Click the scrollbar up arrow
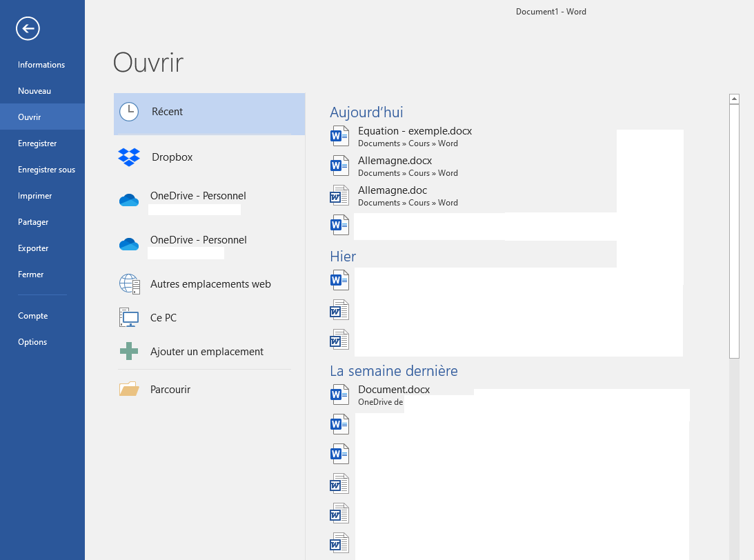The width and height of the screenshot is (754, 560). (x=734, y=99)
